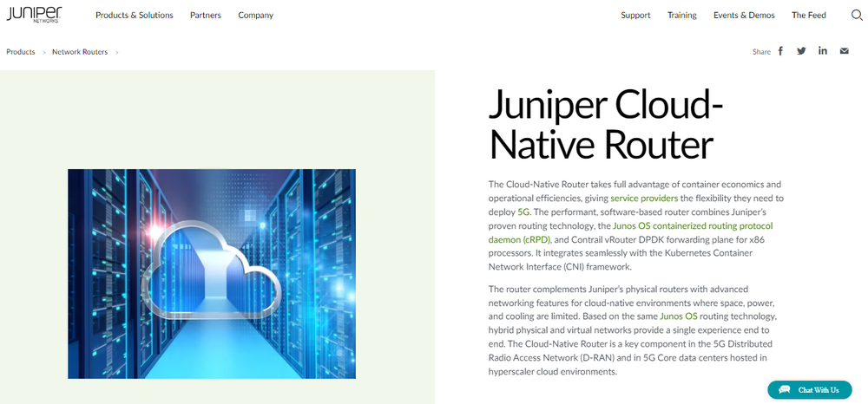Click the Products breadcrumb
The height and width of the screenshot is (404, 868).
(21, 52)
